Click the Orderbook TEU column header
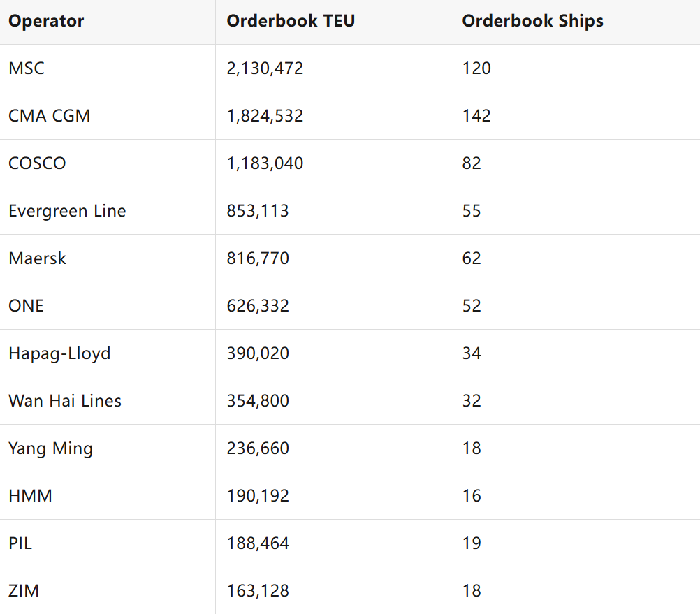700x614 pixels. coord(291,21)
